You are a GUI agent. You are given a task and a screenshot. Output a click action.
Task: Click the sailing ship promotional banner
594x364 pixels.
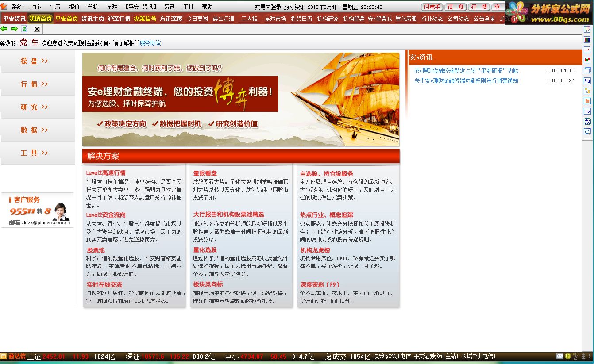coord(241,99)
